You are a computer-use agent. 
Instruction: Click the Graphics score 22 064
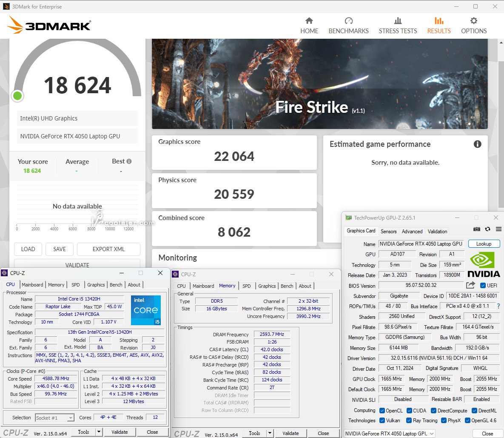coord(234,157)
